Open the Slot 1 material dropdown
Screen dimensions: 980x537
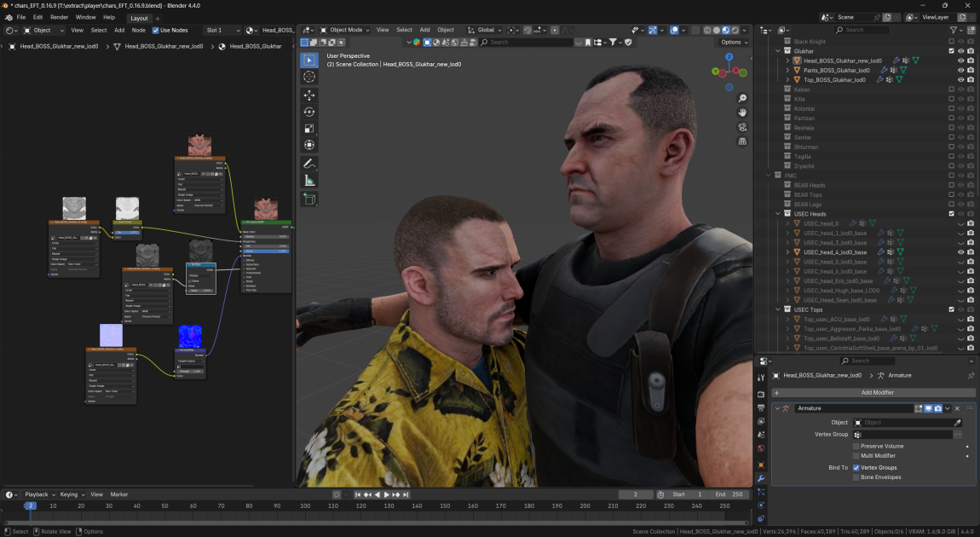click(222, 30)
